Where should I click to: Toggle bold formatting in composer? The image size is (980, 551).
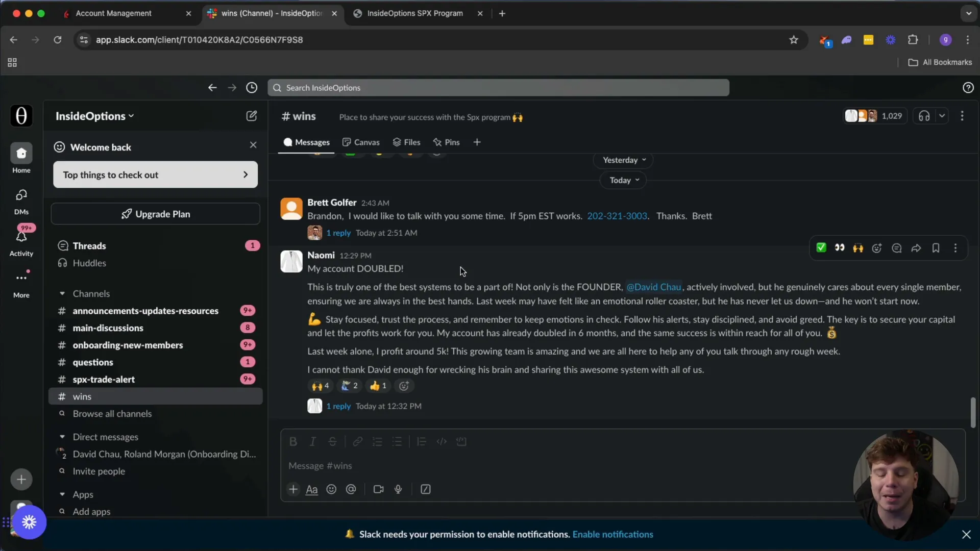click(293, 442)
